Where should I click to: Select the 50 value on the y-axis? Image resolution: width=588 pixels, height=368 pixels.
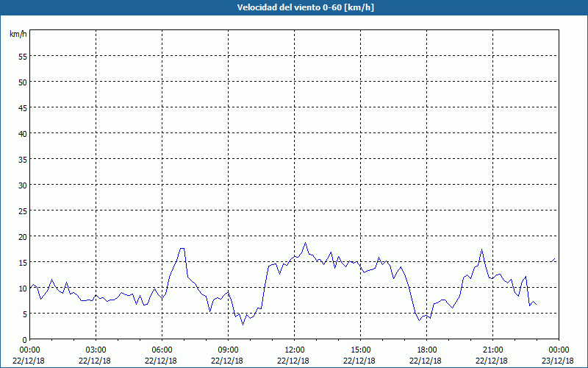23,82
